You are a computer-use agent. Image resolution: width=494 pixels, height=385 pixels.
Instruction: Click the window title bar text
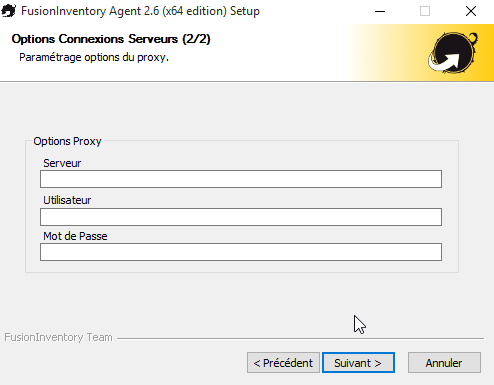pos(140,11)
